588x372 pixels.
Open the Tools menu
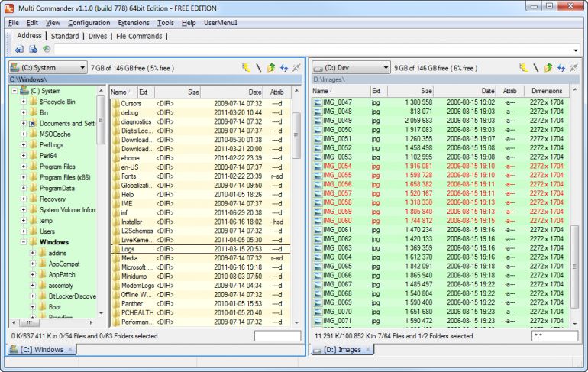[x=166, y=23]
